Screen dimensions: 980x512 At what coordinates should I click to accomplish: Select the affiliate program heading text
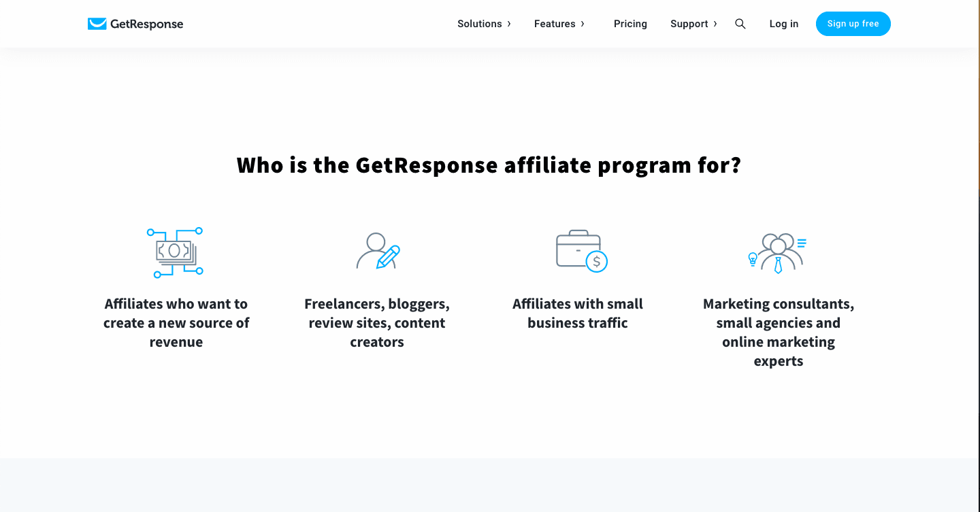click(x=489, y=165)
